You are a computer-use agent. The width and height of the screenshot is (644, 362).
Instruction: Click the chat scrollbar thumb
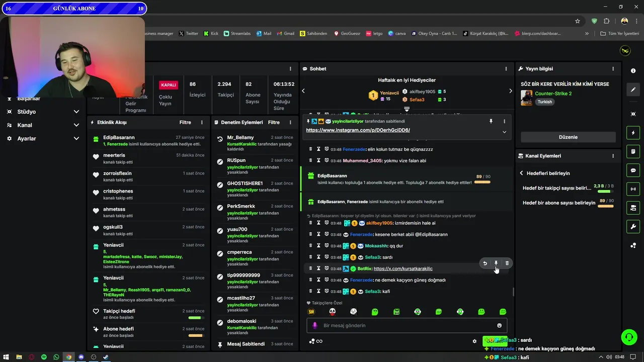pos(513,292)
